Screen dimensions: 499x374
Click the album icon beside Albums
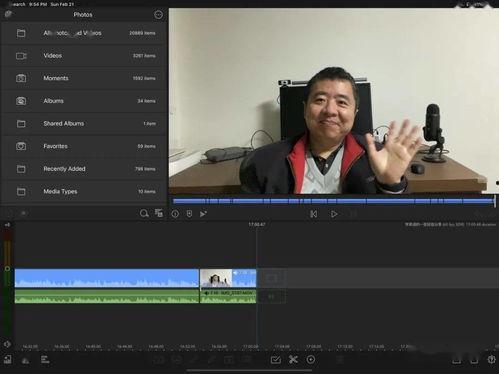pyautogui.click(x=21, y=101)
